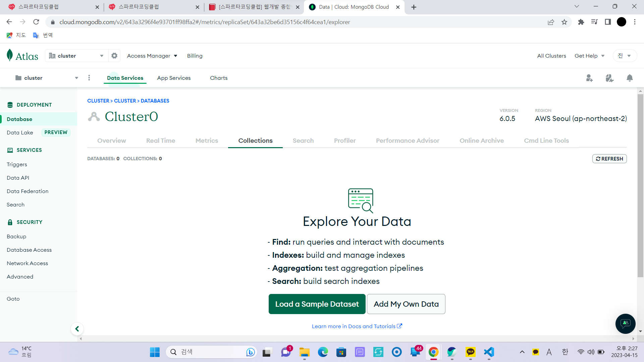The height and width of the screenshot is (362, 644).
Task: Switch to the Data Services tab
Action: click(x=125, y=78)
